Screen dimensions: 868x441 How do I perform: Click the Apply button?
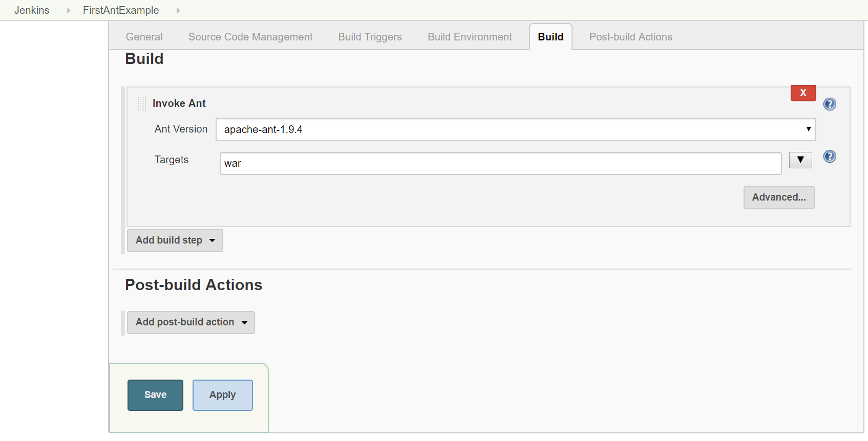tap(223, 395)
